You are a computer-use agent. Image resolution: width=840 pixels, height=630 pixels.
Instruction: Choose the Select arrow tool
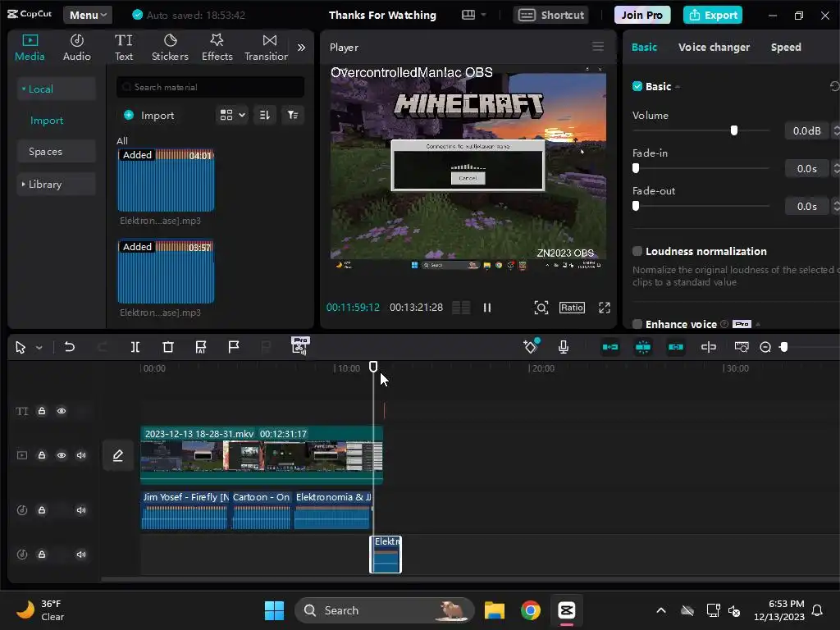pyautogui.click(x=21, y=348)
